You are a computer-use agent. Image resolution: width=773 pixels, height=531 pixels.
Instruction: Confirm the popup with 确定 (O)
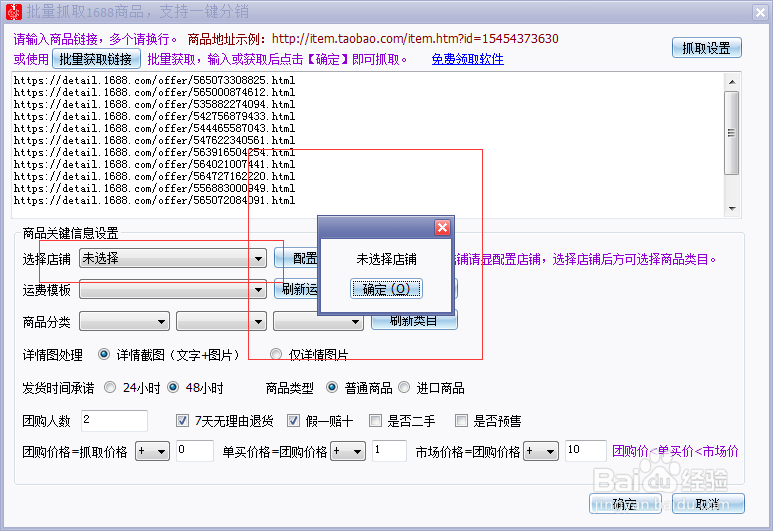pos(386,289)
